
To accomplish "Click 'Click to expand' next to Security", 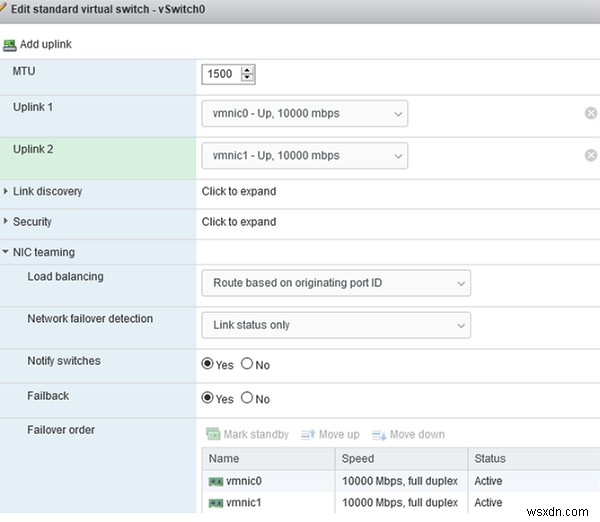I will pos(239,222).
